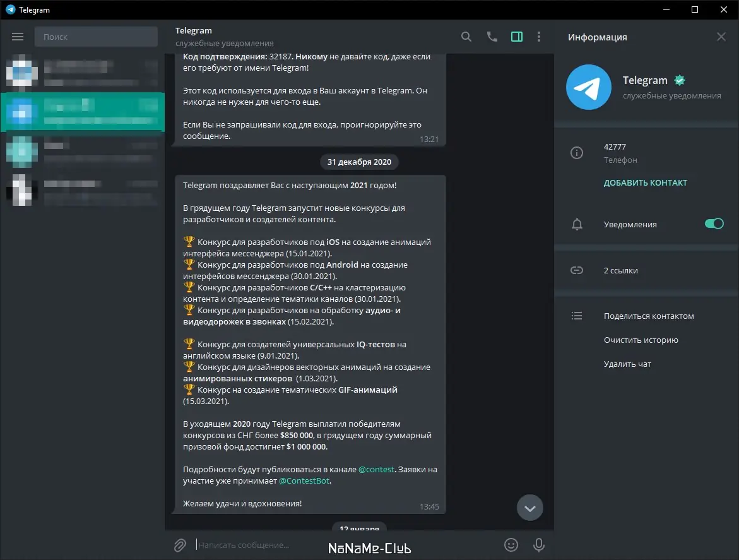Click the list icon beside Поделиться контактом
Viewport: 739px width, 560px height.
click(577, 316)
